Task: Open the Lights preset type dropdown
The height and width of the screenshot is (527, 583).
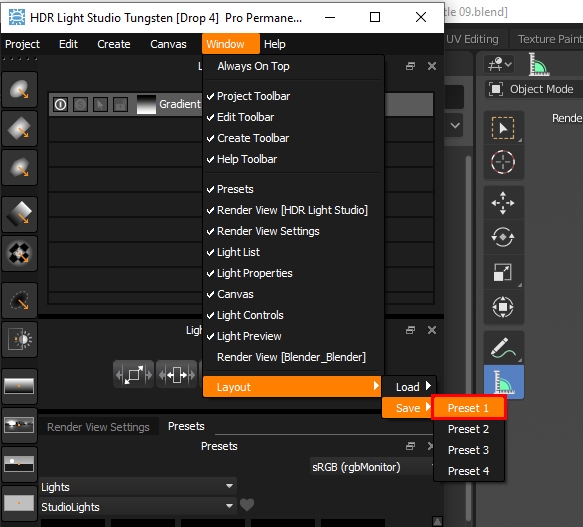Action: pyautogui.click(x=138, y=486)
